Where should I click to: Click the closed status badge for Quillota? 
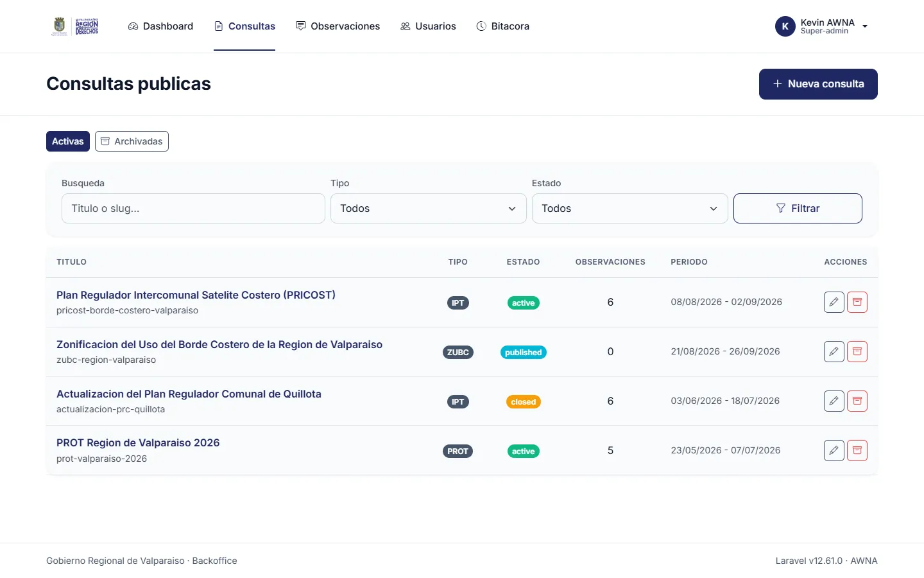[524, 402]
